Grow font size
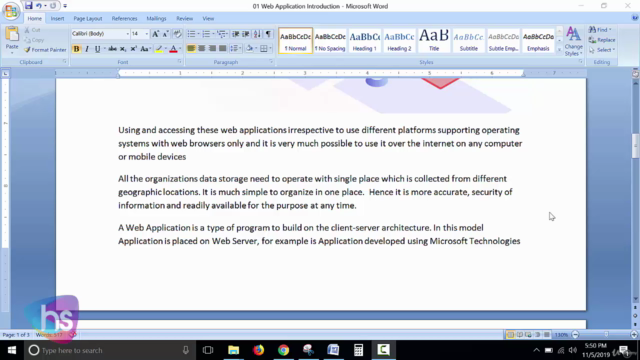640x360 pixels. [x=156, y=34]
